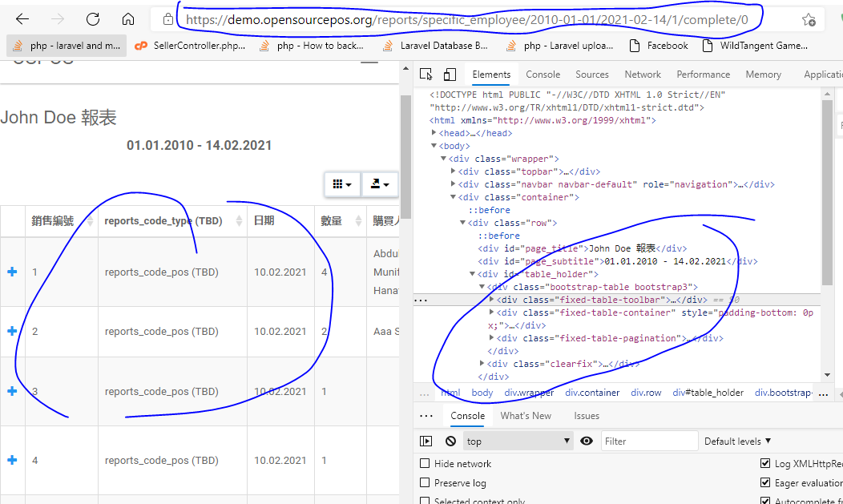The height and width of the screenshot is (504, 843).
Task: Select the inspect element tool in DevTools
Action: click(426, 74)
